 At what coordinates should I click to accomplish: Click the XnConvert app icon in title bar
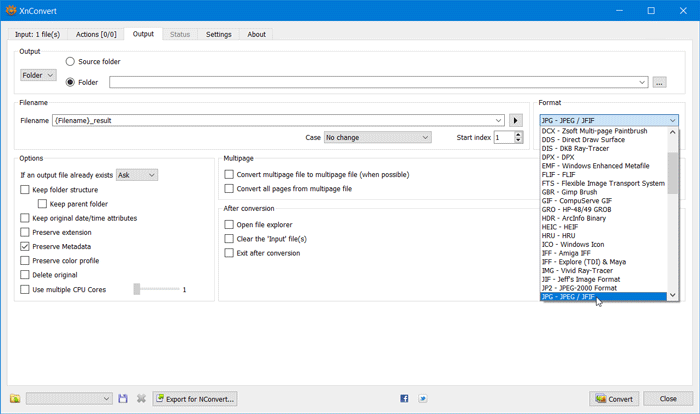[12, 11]
